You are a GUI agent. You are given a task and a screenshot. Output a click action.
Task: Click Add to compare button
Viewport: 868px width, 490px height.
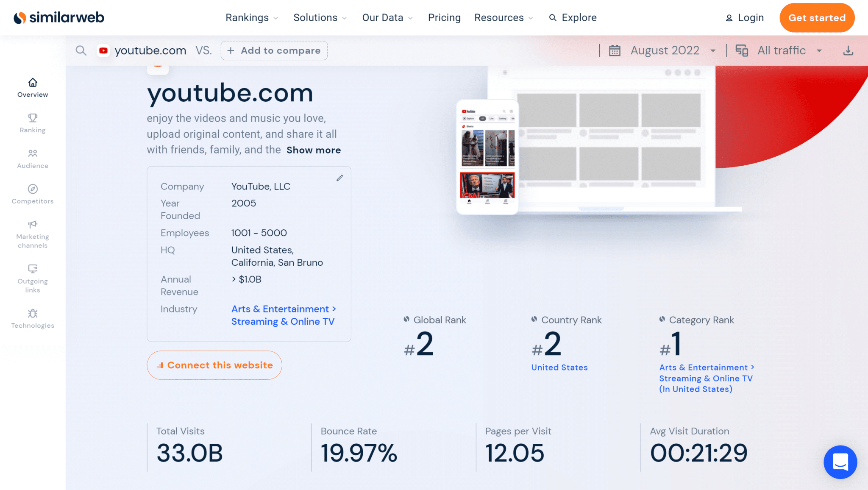[x=274, y=50]
